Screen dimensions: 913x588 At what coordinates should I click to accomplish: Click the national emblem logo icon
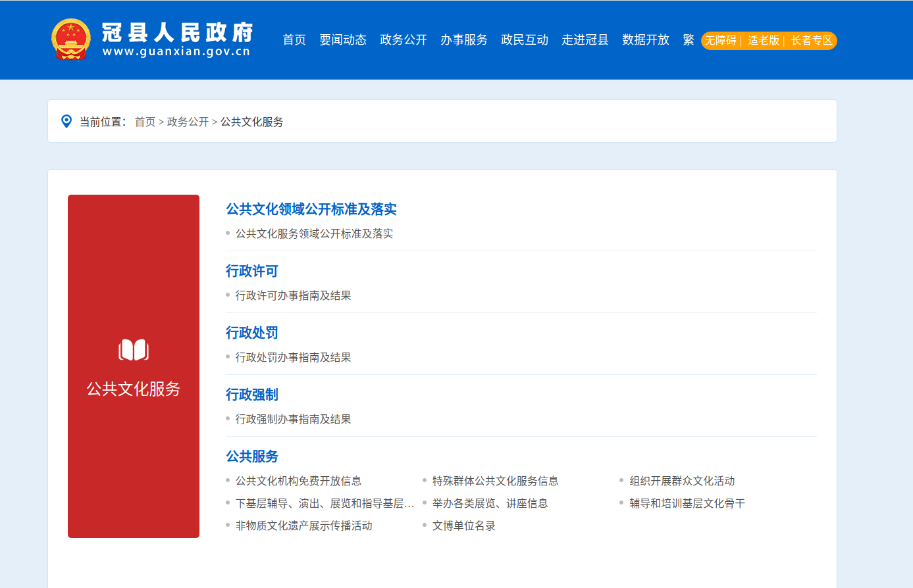coord(71,39)
